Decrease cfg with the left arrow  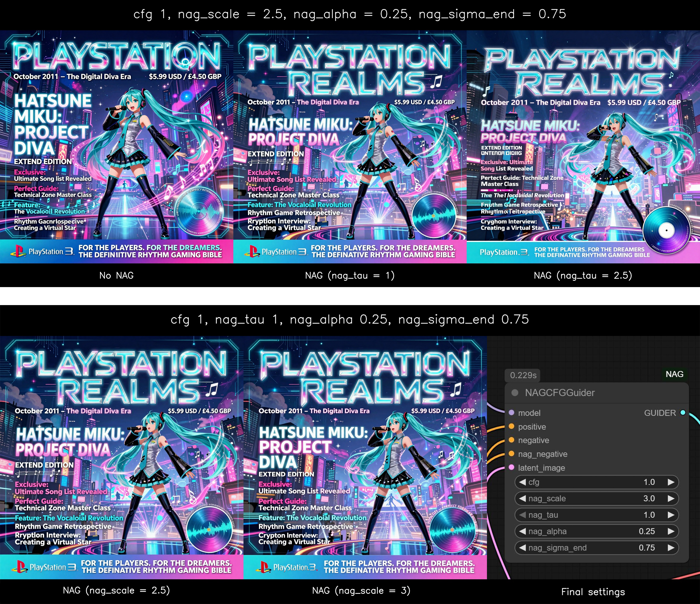point(523,482)
